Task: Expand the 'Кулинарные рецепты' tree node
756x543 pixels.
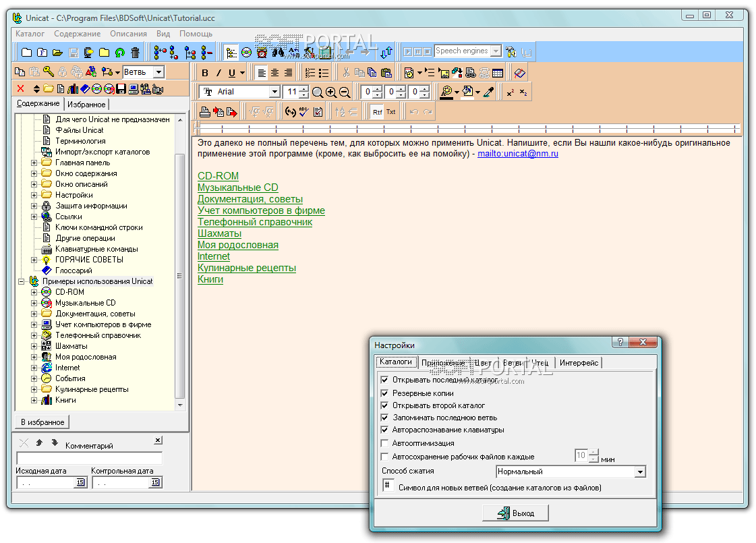Action: [x=34, y=390]
